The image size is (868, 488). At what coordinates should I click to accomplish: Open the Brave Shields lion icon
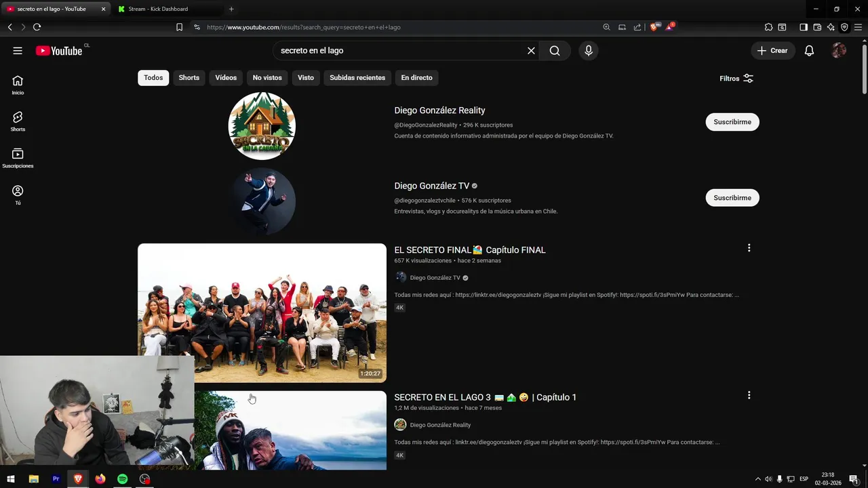(654, 27)
